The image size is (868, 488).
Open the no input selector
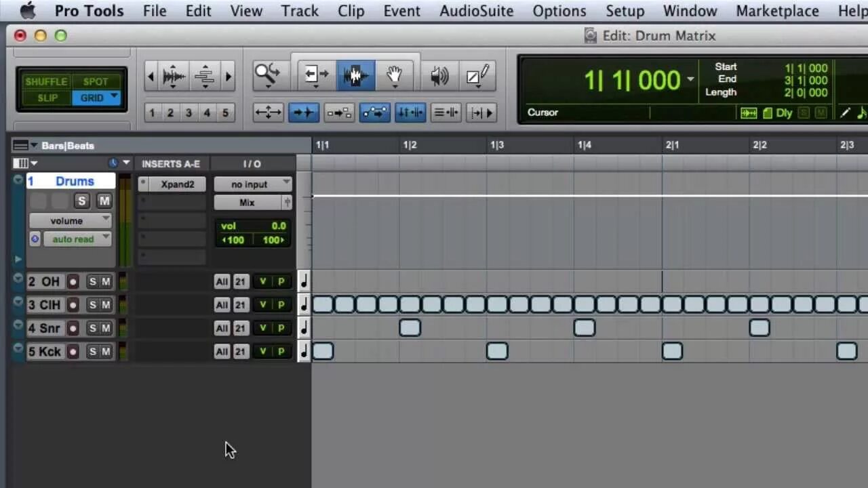[x=253, y=184]
